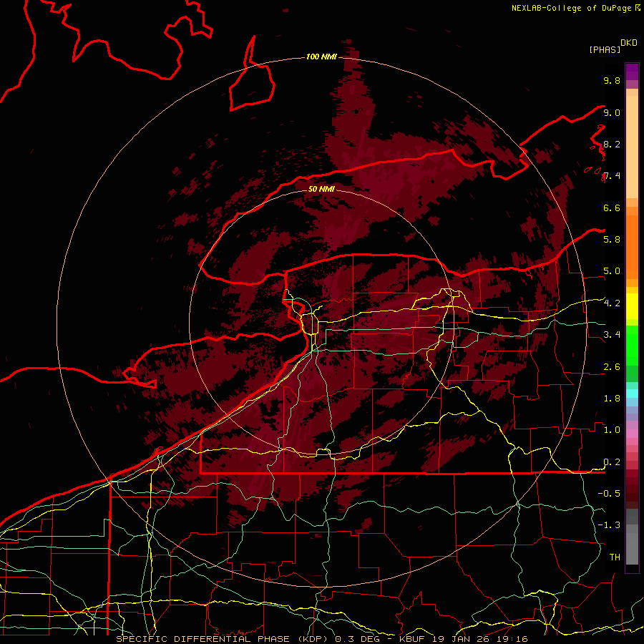The image size is (644, 644).
Task: Click the cyan segment of color bar
Action: 632,394
